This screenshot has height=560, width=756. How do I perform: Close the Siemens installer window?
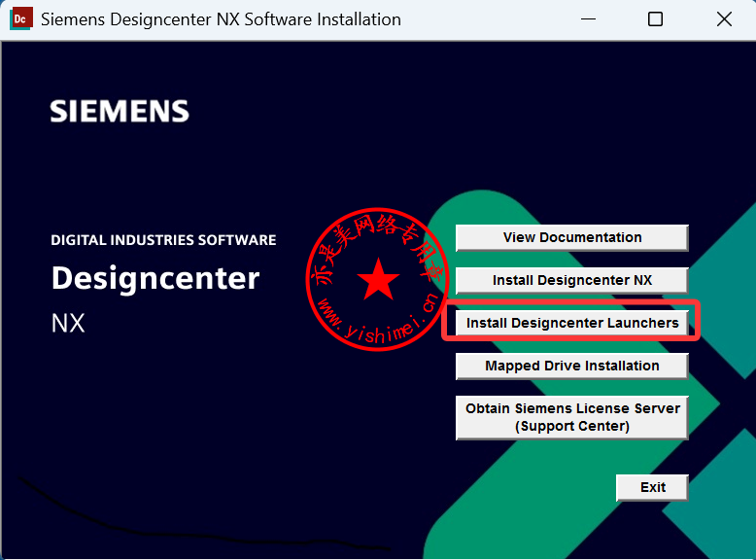click(724, 19)
